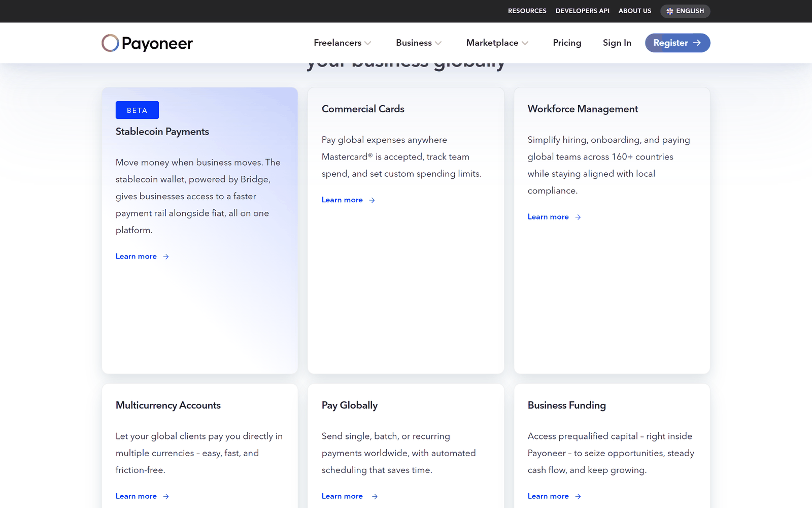This screenshot has height=508, width=812.
Task: Open the Business menu
Action: [419, 43]
